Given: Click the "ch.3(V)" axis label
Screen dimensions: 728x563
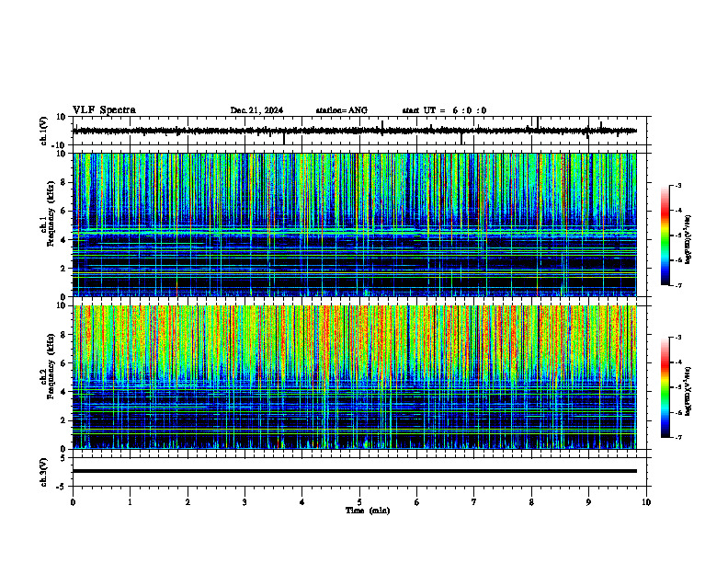Looking at the screenshot, I should [x=43, y=473].
